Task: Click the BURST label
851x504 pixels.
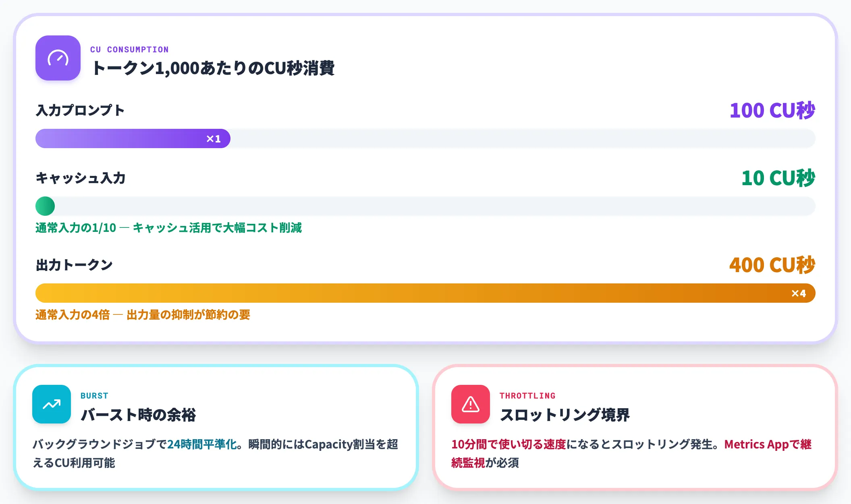Action: [x=94, y=396]
